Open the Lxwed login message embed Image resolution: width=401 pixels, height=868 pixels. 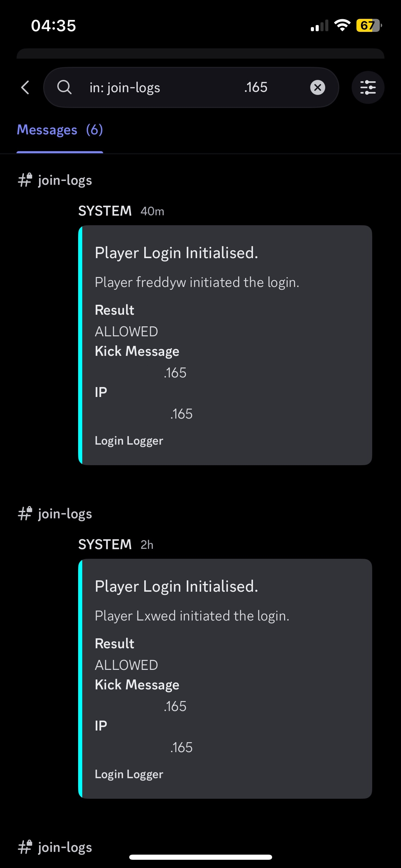click(x=225, y=679)
